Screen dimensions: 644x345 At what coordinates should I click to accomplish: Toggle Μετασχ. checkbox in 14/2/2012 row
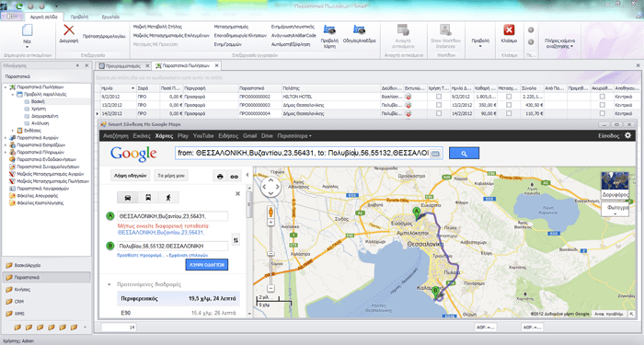(x=509, y=113)
